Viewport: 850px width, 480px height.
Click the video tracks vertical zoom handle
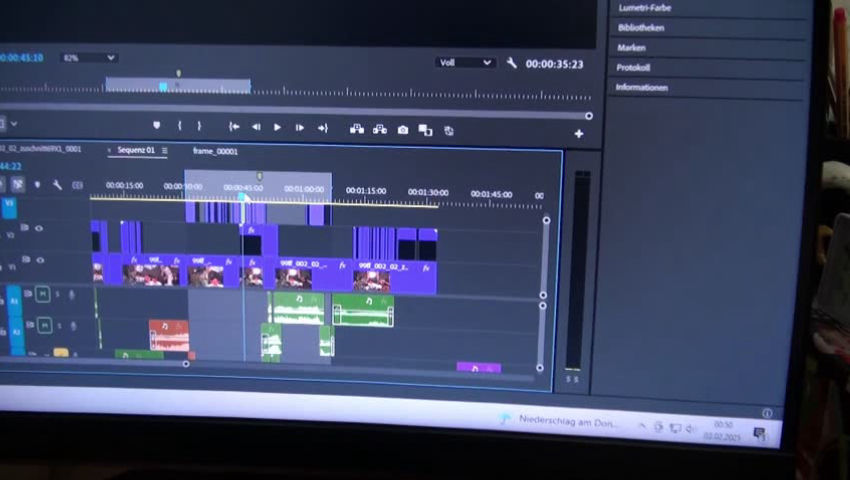click(x=546, y=220)
